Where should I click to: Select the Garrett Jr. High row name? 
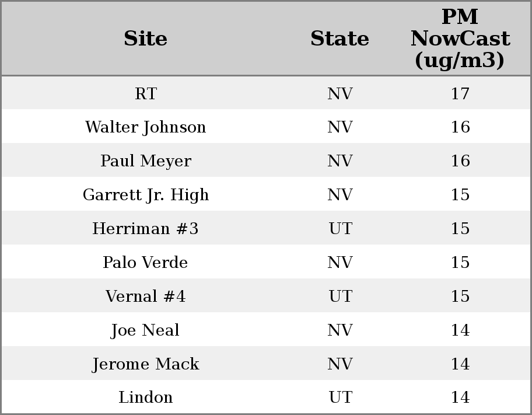pyautogui.click(x=146, y=195)
